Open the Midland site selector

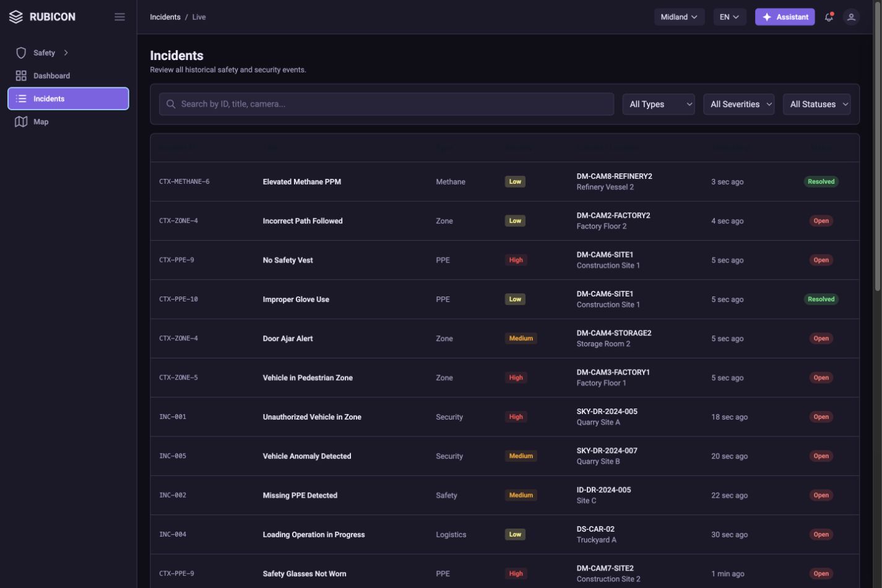coord(679,17)
